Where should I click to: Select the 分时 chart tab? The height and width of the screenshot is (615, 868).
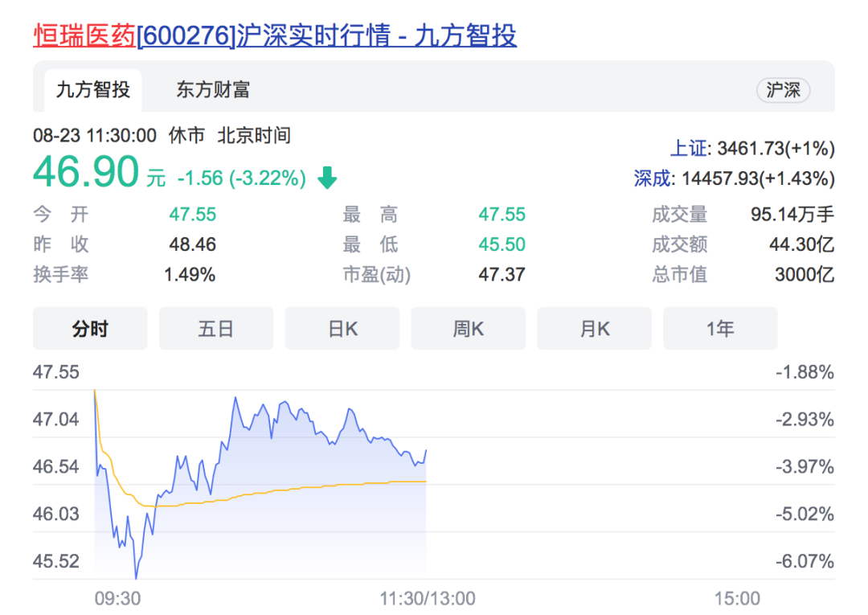click(90, 328)
